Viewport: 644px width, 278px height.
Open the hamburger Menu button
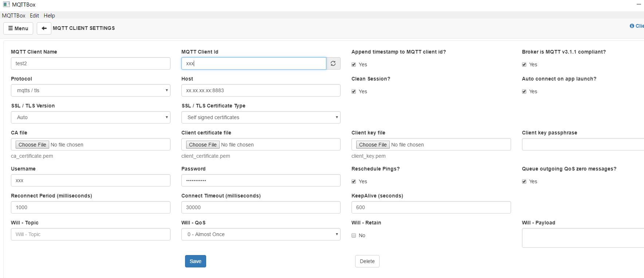tap(18, 28)
